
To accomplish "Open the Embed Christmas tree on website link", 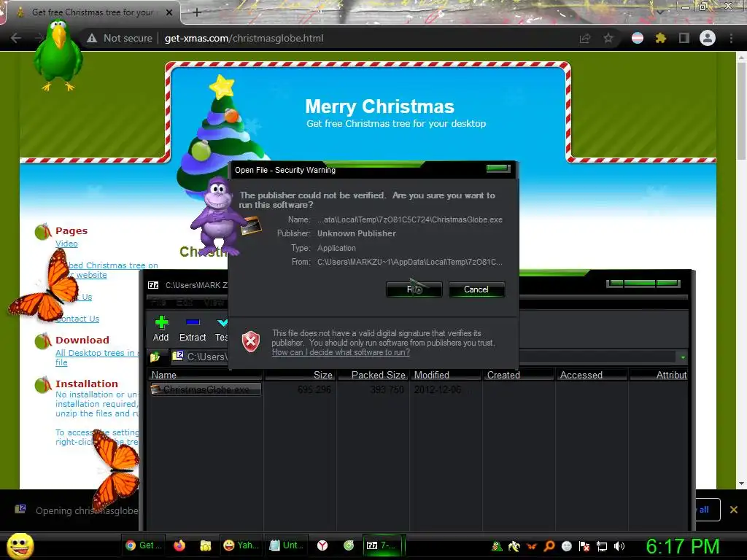I will (x=107, y=270).
